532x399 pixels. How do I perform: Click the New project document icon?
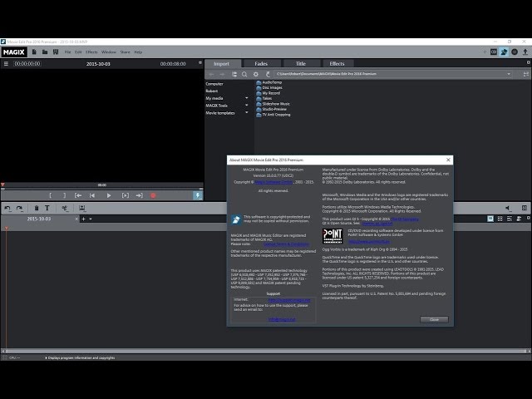(34, 52)
